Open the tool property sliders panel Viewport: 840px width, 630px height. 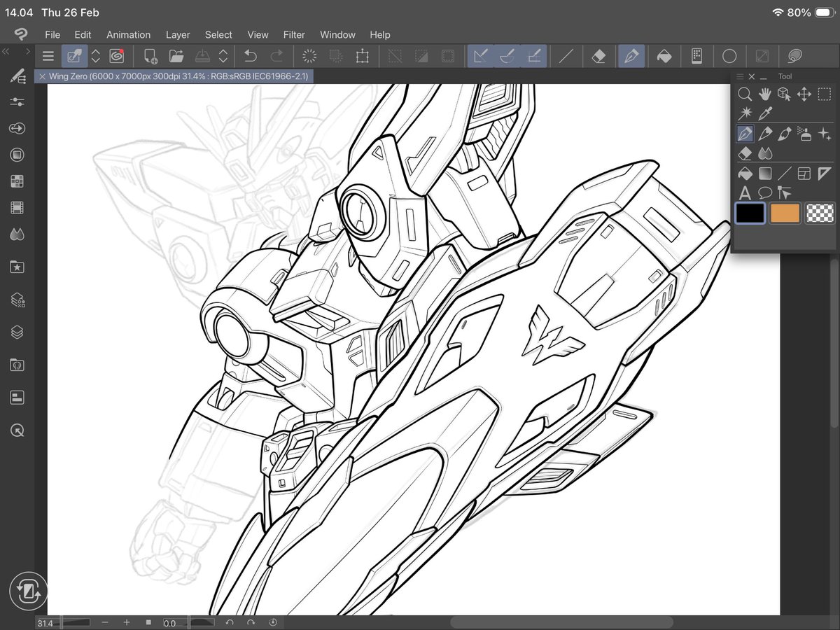17,102
